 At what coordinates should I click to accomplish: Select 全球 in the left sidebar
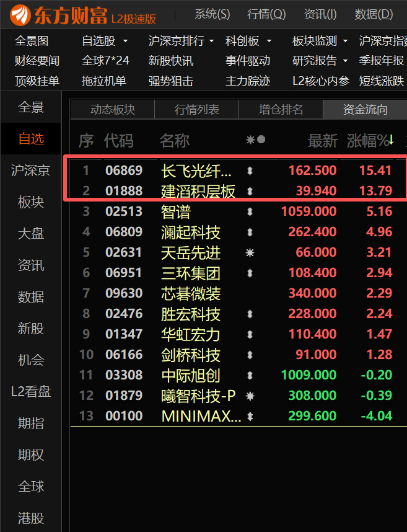point(31,487)
